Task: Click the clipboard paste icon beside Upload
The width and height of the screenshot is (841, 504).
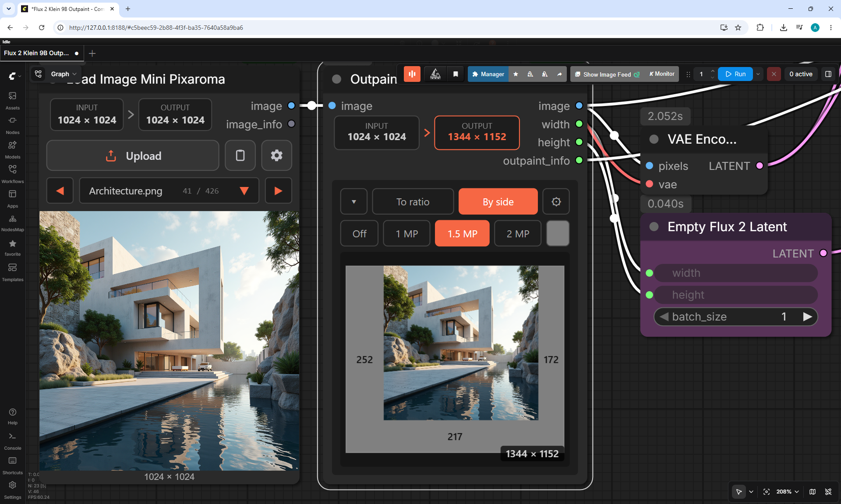Action: (240, 155)
